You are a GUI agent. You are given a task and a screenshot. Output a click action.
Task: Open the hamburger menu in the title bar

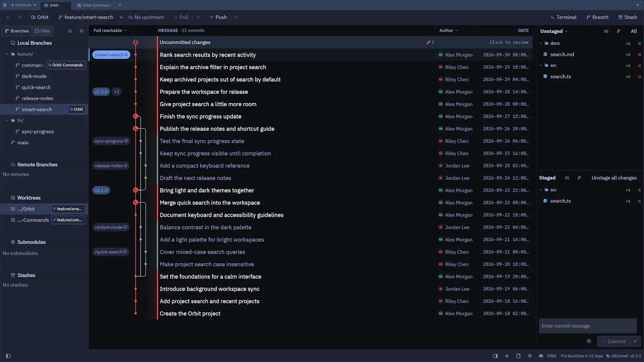5,5
